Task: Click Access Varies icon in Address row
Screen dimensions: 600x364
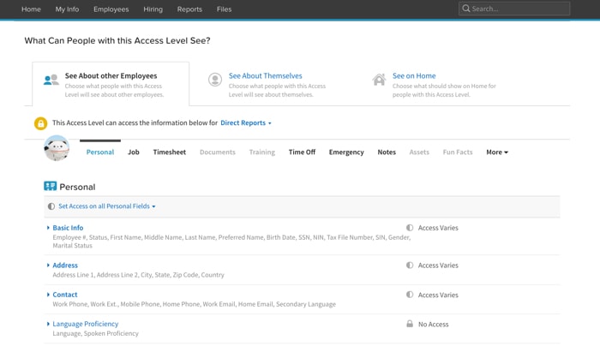Action: coord(410,266)
